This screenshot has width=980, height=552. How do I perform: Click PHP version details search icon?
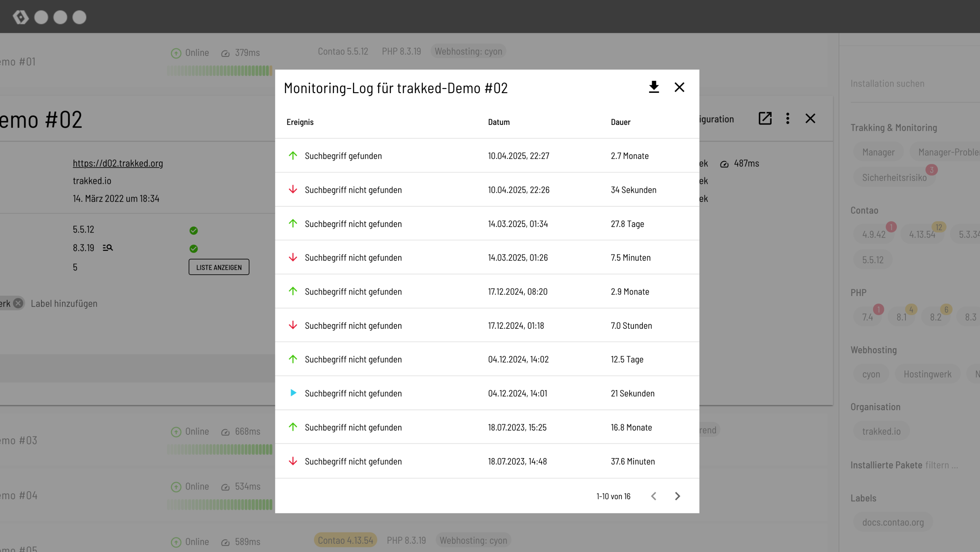coord(108,248)
